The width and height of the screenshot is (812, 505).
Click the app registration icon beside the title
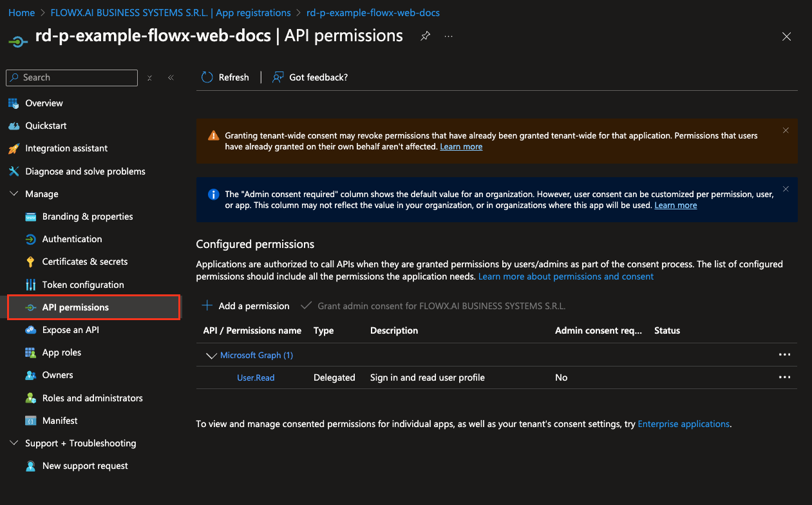[17, 41]
